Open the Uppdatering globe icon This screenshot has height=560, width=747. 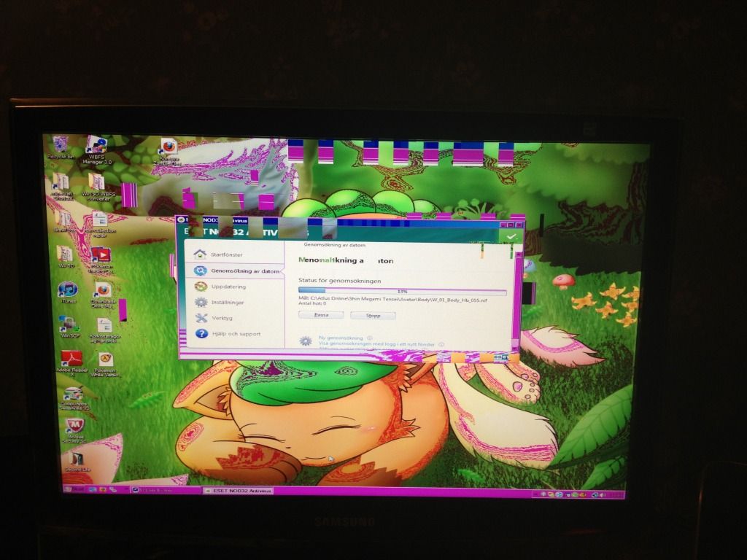pyautogui.click(x=201, y=287)
